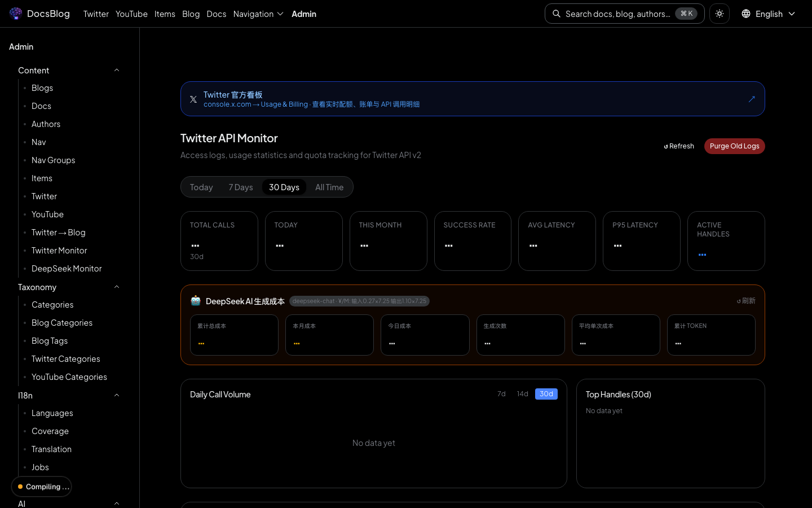Click the Refresh button for Twitter API
This screenshot has height=508, width=812.
(679, 146)
